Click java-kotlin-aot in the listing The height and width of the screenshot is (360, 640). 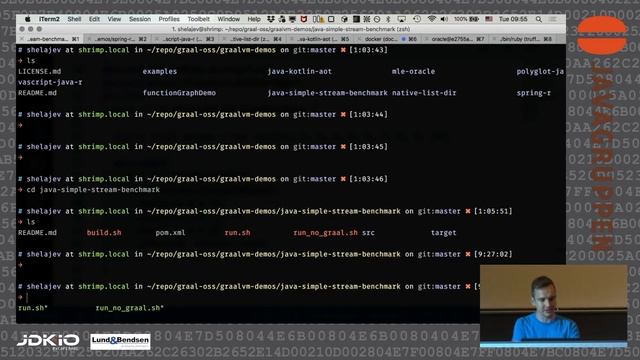click(x=300, y=71)
